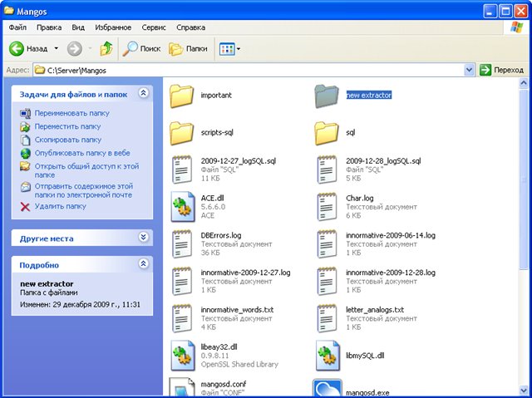Collapse the Подробно panel
The height and width of the screenshot is (398, 532).
[x=144, y=263]
